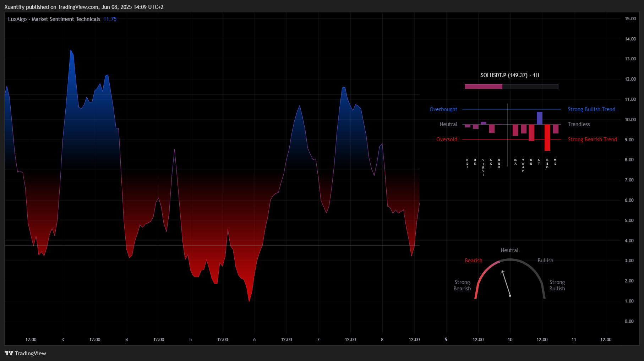Click the REG column label
Screen dimensions: 644x361
tap(547, 163)
